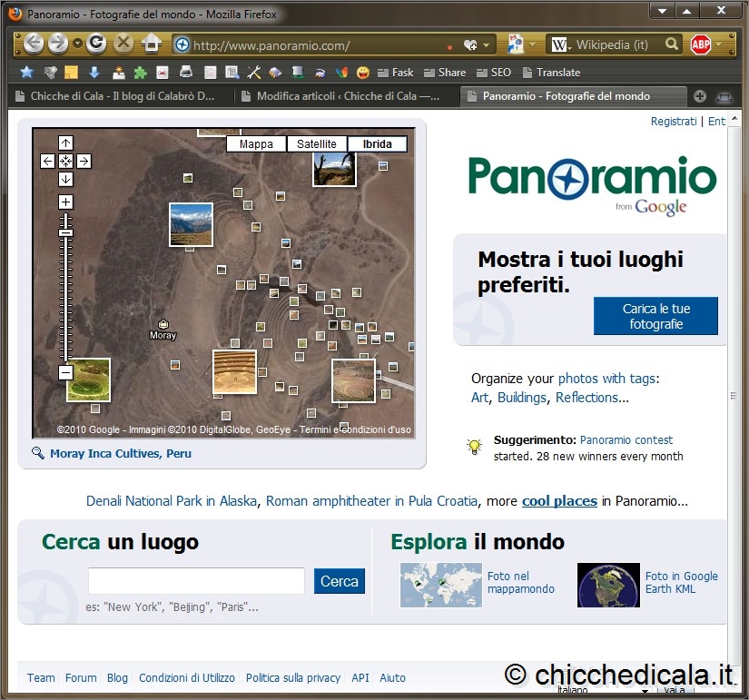Switch to Modifica articoli tab
This screenshot has width=749, height=700.
click(348, 96)
